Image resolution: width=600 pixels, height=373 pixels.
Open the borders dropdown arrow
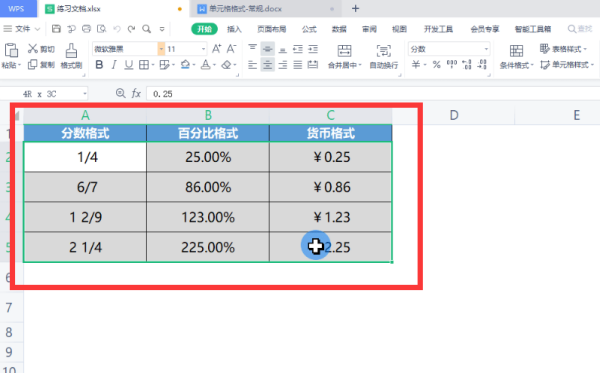[x=152, y=65]
